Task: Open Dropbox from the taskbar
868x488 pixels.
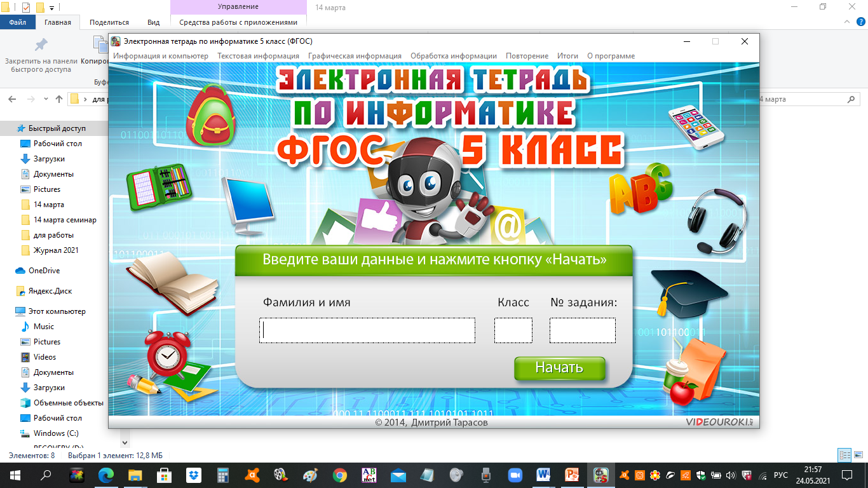Action: tap(194, 475)
